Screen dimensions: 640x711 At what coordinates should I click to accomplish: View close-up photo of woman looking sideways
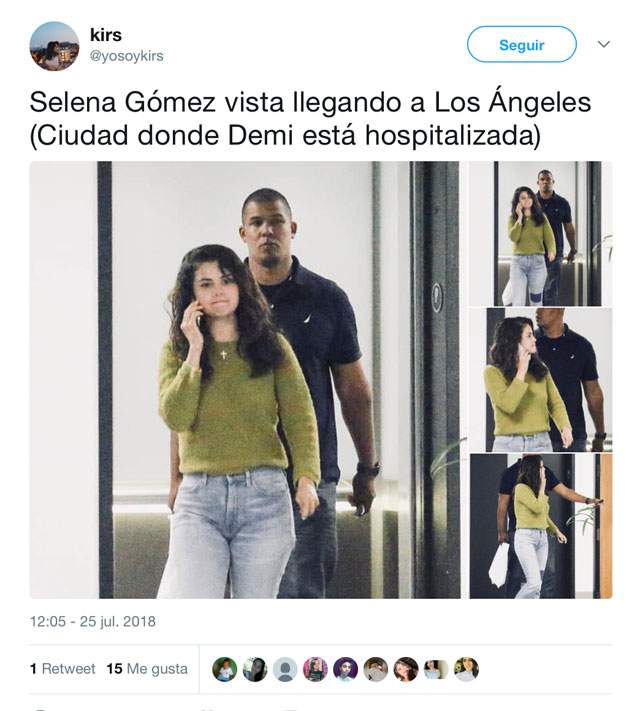click(540, 380)
